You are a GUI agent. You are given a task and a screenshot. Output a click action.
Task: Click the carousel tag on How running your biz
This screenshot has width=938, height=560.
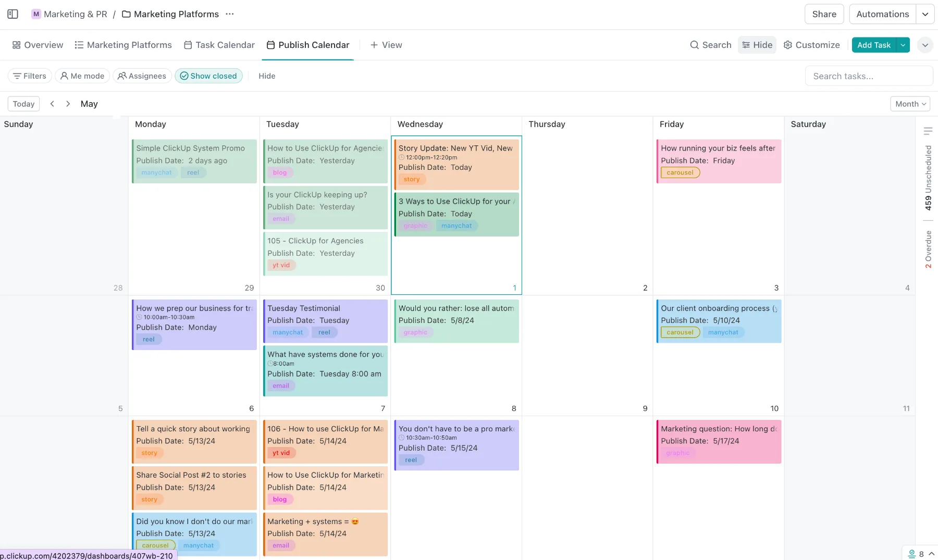[x=680, y=173]
